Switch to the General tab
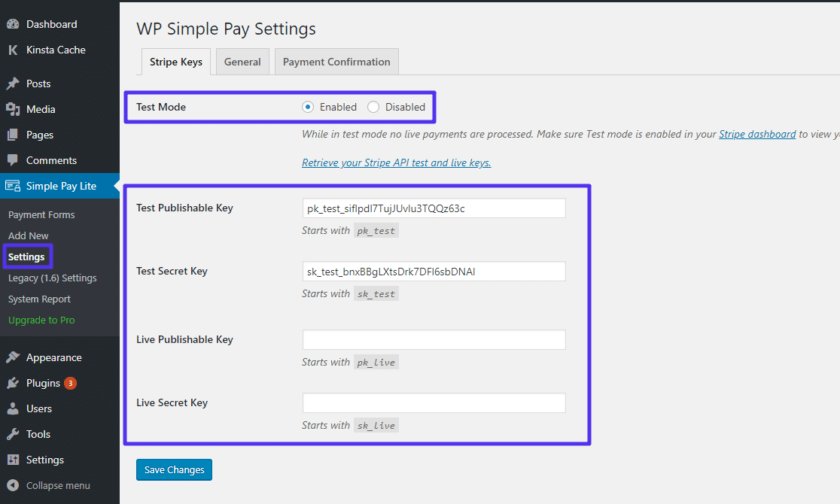Screen dimensions: 840x504 point(242,62)
